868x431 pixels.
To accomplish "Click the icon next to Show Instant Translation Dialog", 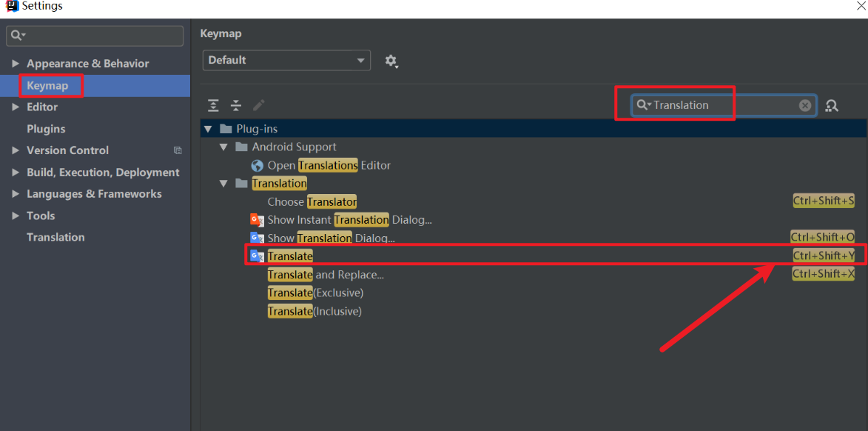I will (x=258, y=220).
